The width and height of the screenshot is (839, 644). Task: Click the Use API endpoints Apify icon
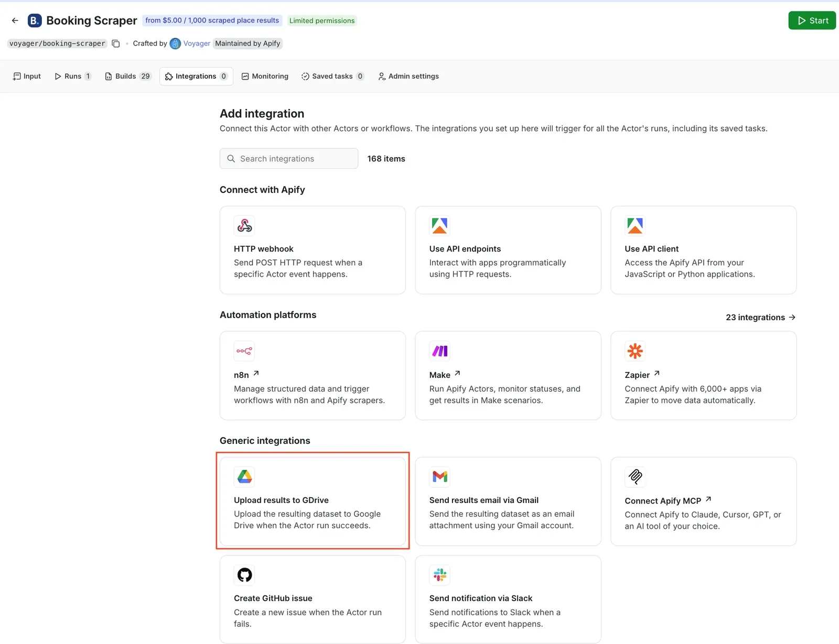tap(439, 226)
